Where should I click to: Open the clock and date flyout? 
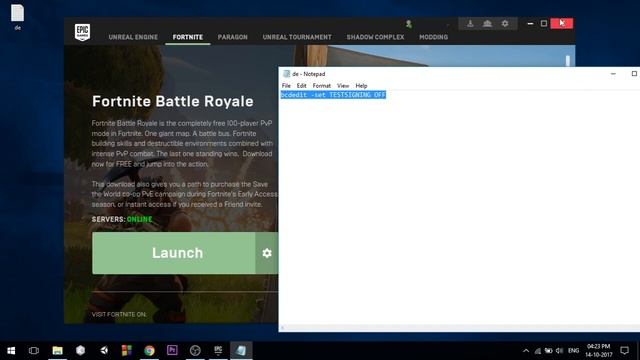(x=599, y=351)
